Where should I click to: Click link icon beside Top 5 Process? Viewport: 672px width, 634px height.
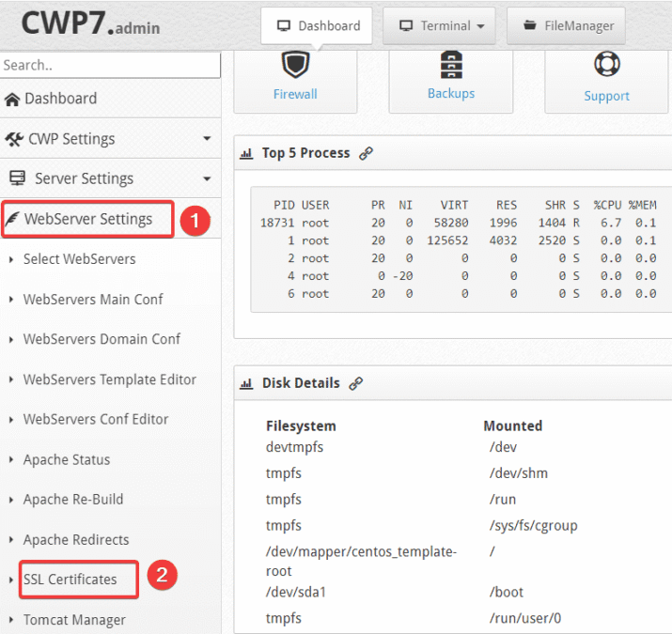367,153
